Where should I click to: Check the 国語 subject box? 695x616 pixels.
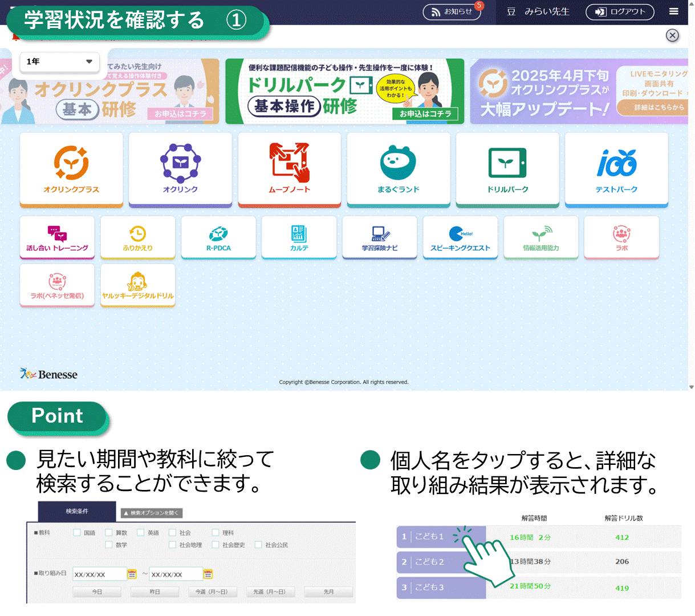[77, 533]
